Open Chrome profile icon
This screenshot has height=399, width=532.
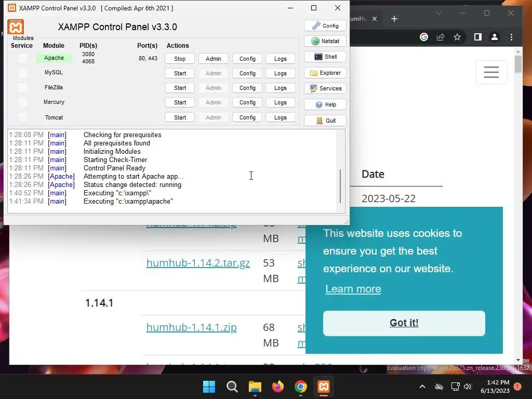pos(495,37)
